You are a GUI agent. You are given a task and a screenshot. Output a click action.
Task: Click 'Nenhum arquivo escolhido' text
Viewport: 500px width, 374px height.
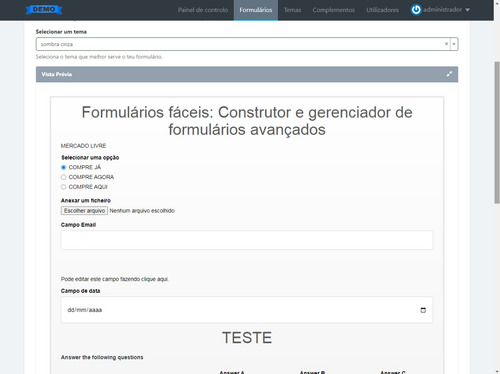142,211
